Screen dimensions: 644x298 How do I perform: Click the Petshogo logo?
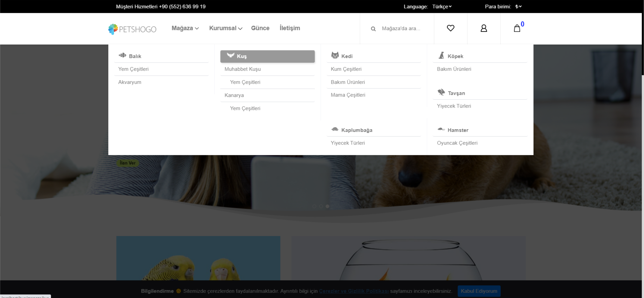132,29
